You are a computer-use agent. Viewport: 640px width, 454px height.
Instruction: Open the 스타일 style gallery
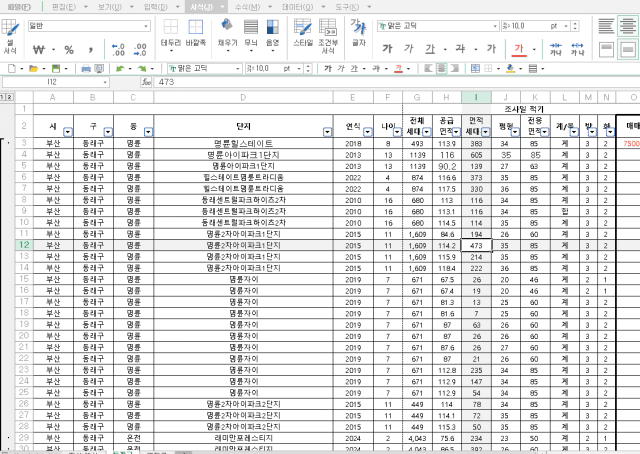pos(303,33)
